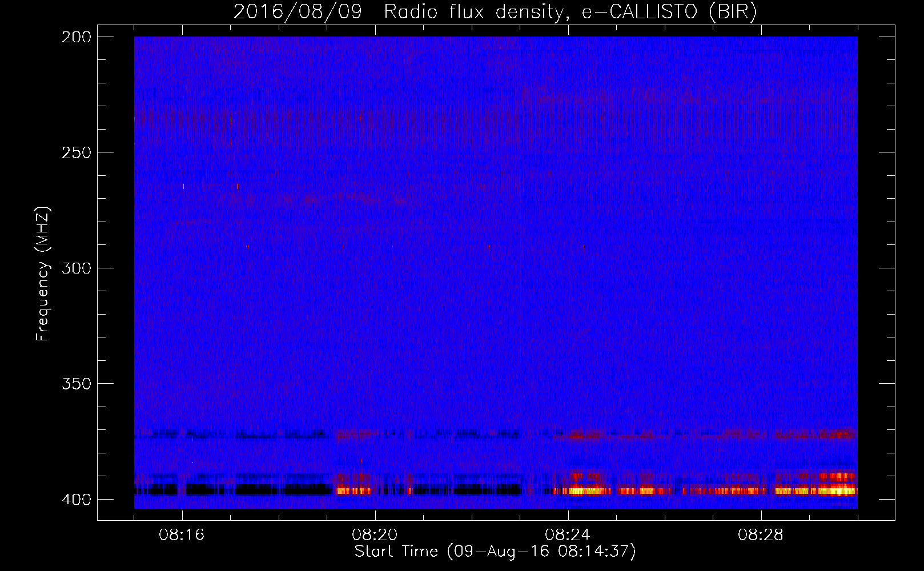Click the 200 frequency tick label
This screenshot has height=571, width=924.
[77, 37]
